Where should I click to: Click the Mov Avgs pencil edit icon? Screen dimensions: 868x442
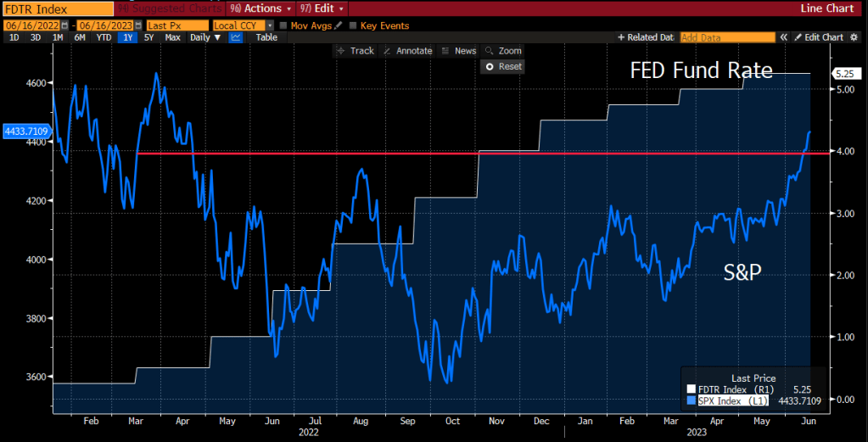tap(339, 25)
